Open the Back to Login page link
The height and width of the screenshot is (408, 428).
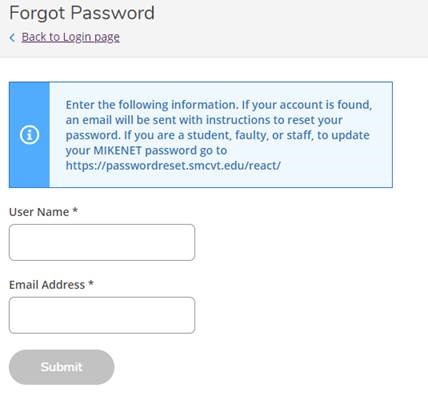coord(70,37)
